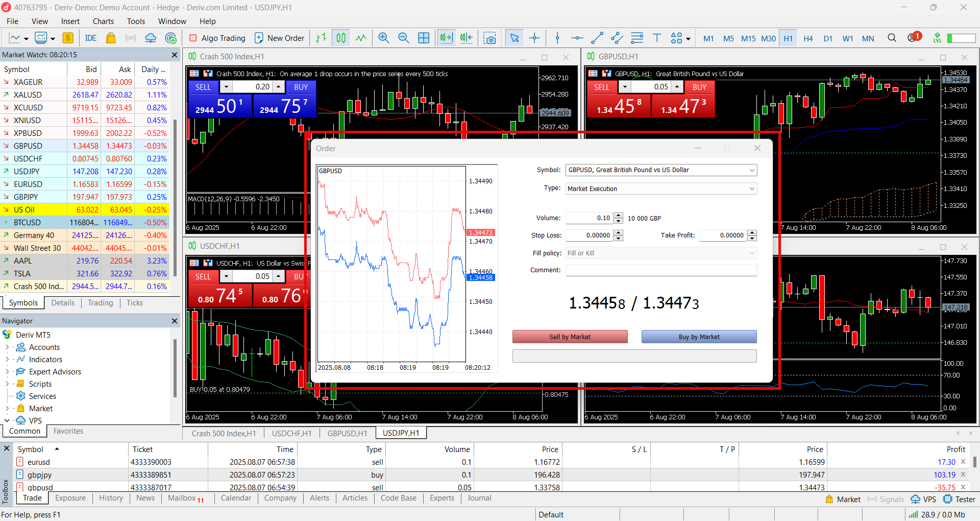The width and height of the screenshot is (980, 521).
Task: Open the Tools menu
Action: [x=136, y=21]
